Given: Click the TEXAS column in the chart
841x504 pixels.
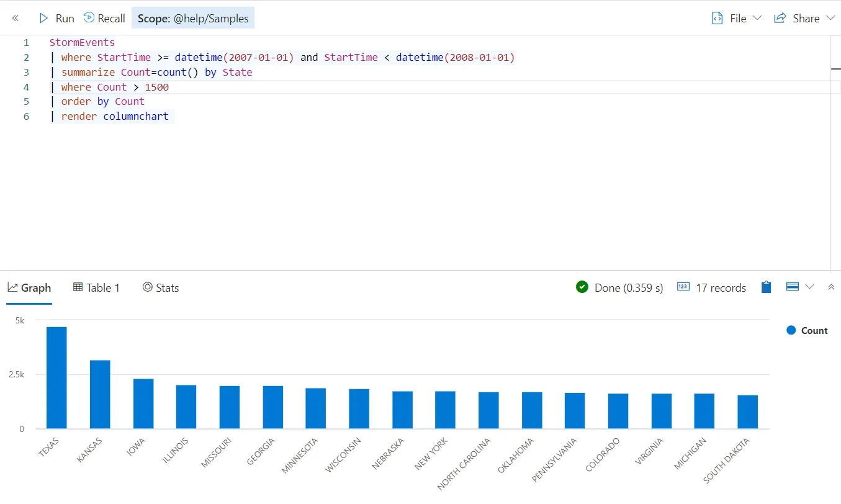Looking at the screenshot, I should click(x=55, y=376).
